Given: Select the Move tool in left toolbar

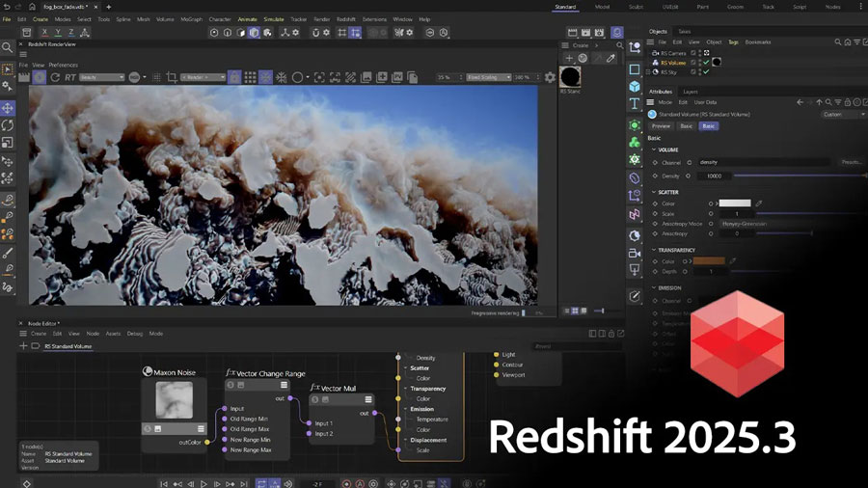Looking at the screenshot, I should [8, 108].
